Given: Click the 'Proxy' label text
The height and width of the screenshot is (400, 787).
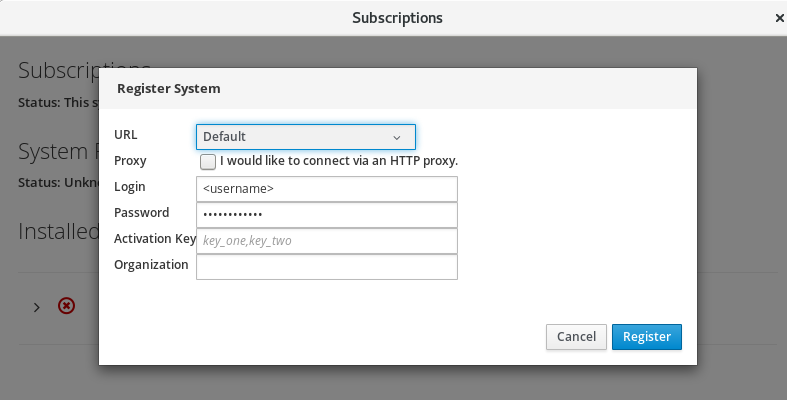Looking at the screenshot, I should point(130,160).
